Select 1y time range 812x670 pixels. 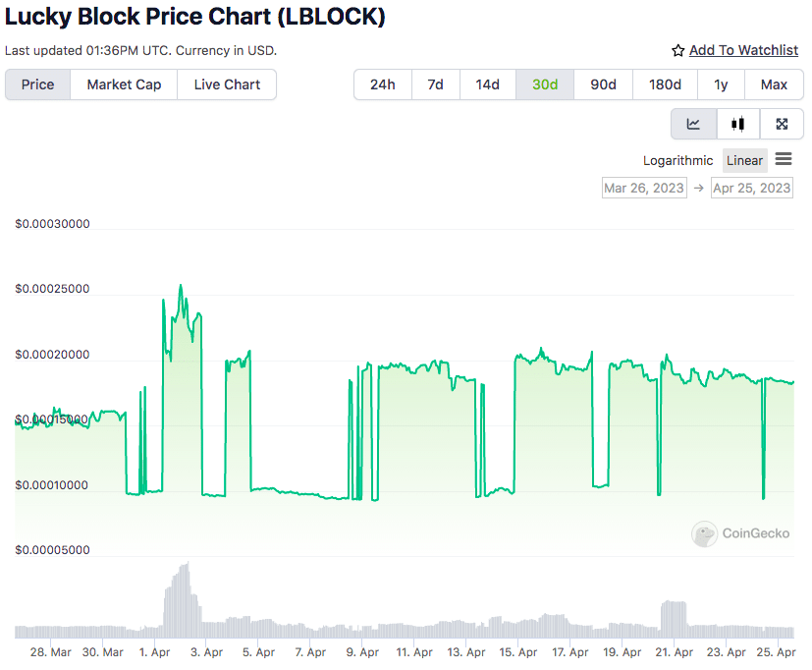point(721,84)
